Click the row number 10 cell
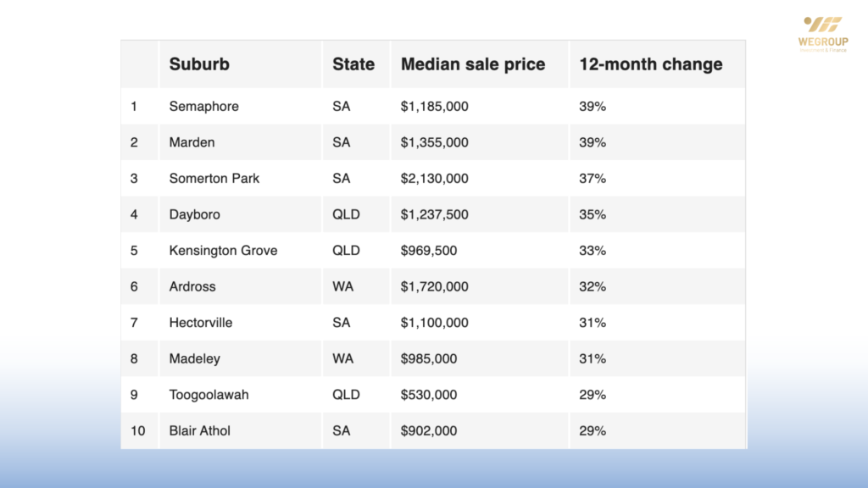This screenshot has height=488, width=868. (138, 430)
